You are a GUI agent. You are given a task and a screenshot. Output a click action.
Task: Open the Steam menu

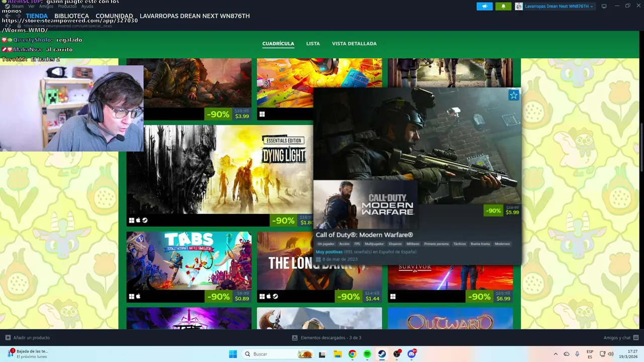tap(18, 7)
